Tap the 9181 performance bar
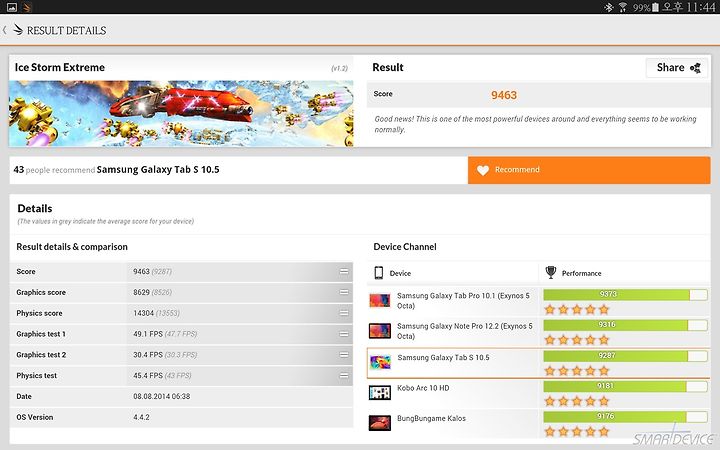This screenshot has width=720, height=450. point(625,386)
